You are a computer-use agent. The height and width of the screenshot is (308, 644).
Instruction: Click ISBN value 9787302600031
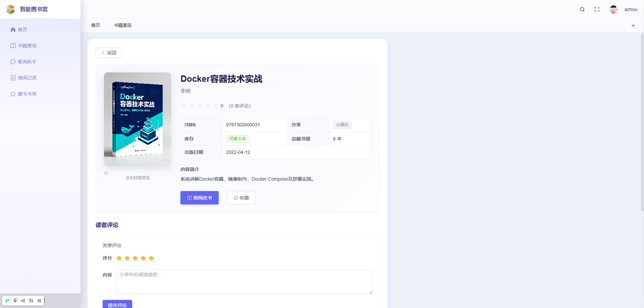(243, 125)
